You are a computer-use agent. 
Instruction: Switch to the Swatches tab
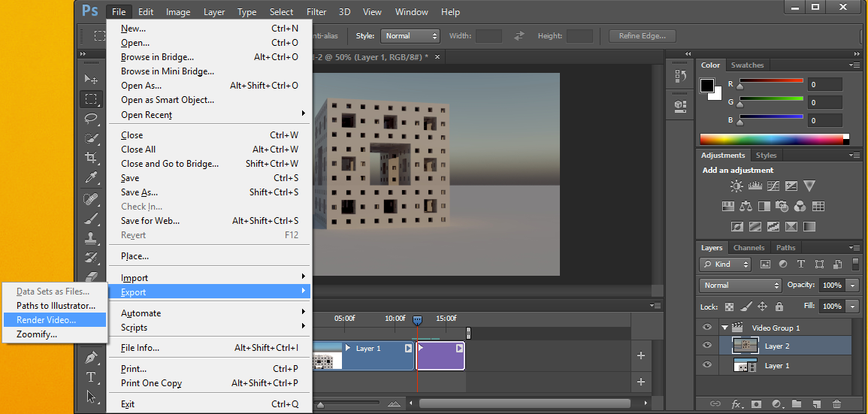747,65
